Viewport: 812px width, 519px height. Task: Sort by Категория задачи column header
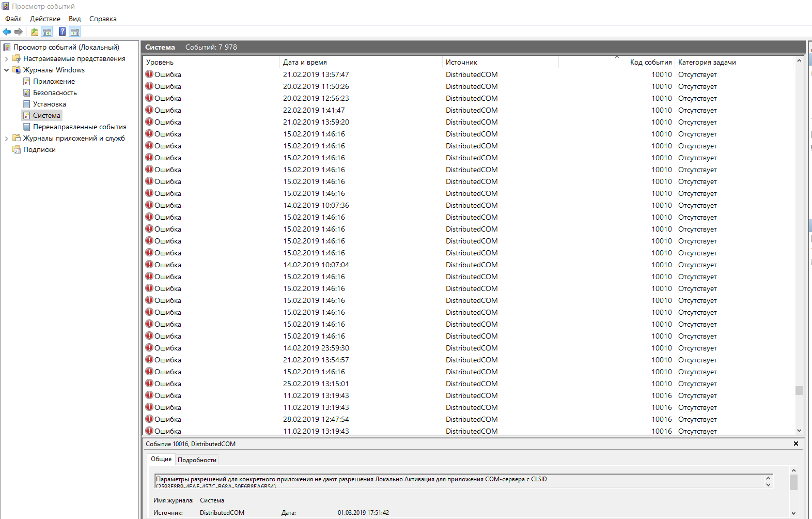click(x=734, y=62)
